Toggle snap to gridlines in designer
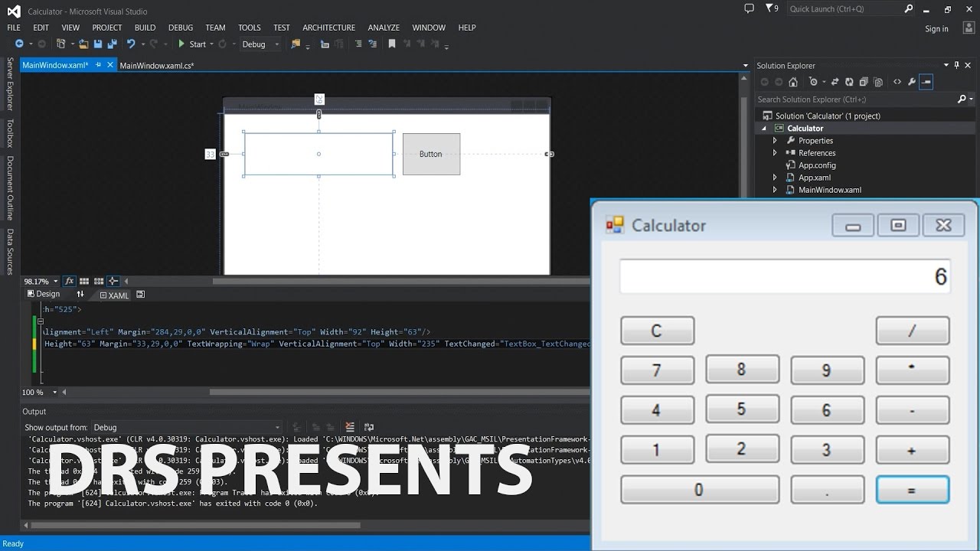Image resolution: width=980 pixels, height=551 pixels. tap(98, 282)
